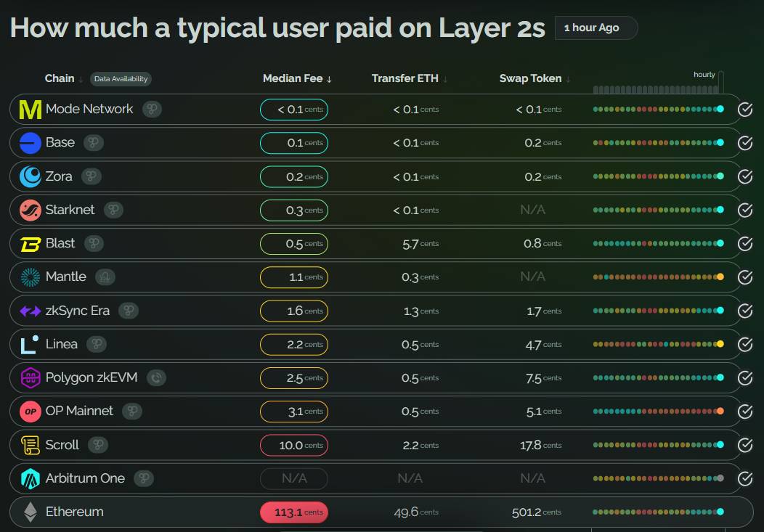Click Scroll median fee 10.0 cents pill
764x532 pixels.
[294, 446]
